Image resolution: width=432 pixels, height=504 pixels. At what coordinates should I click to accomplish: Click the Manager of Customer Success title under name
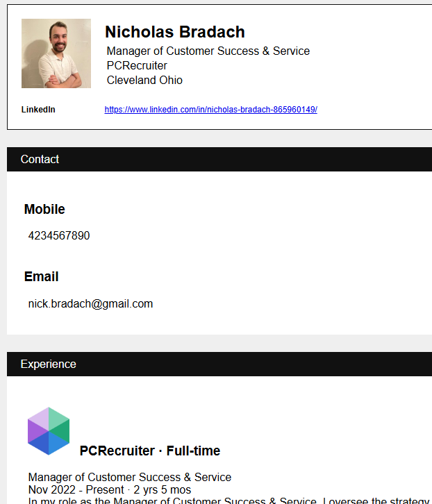(x=208, y=51)
